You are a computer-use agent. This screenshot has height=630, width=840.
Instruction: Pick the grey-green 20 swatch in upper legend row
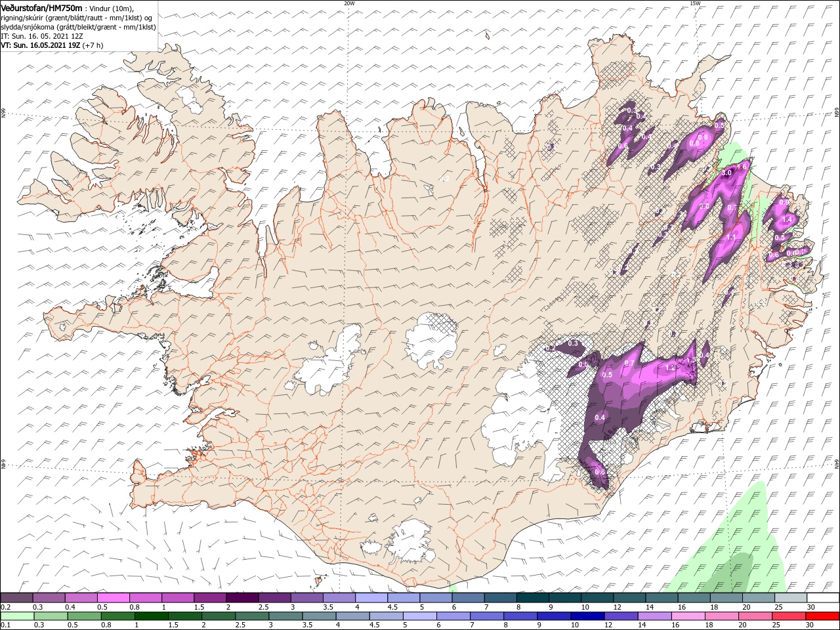[x=758, y=598]
